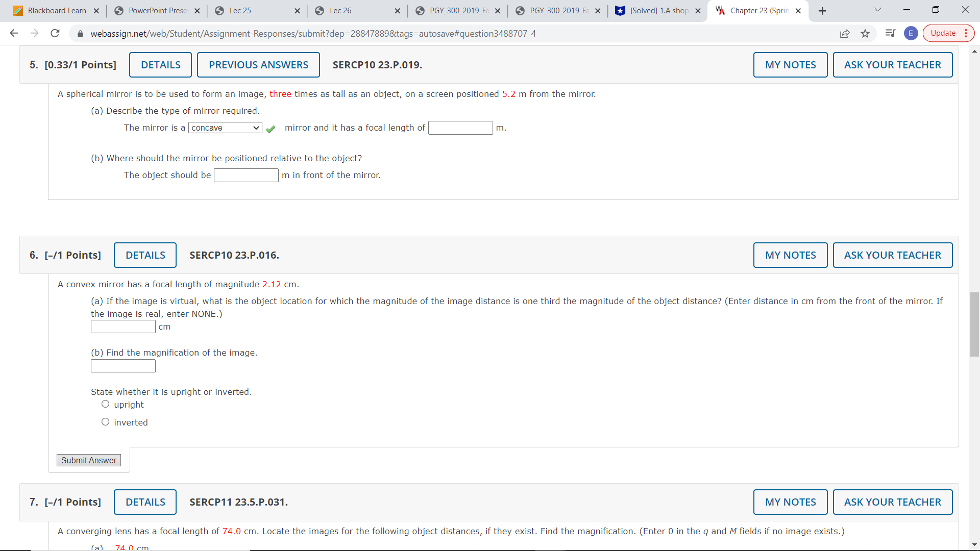Click the focal length input field

(x=460, y=128)
